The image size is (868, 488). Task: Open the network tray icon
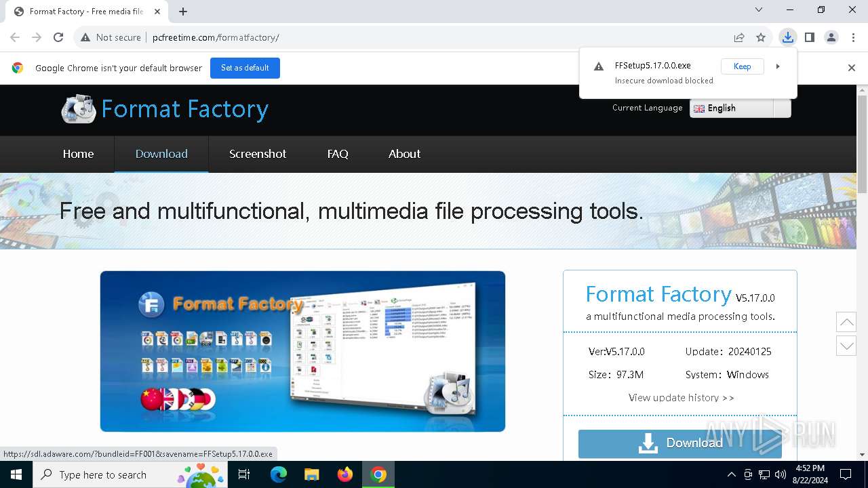764,474
